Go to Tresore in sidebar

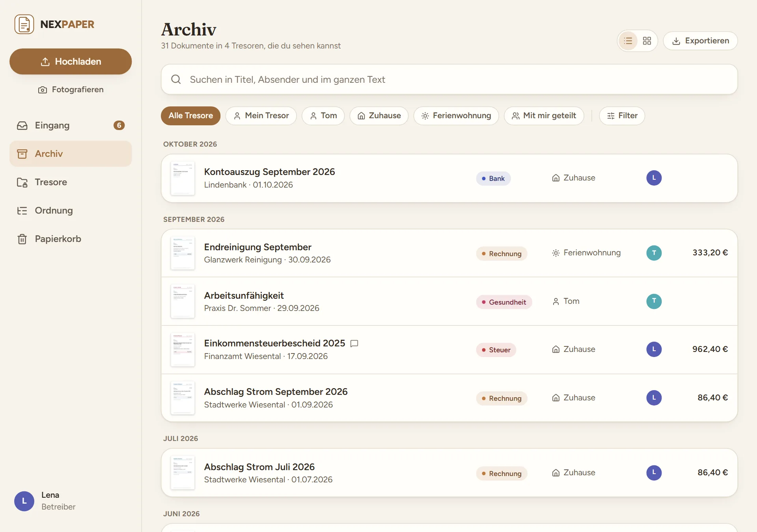tap(71, 182)
